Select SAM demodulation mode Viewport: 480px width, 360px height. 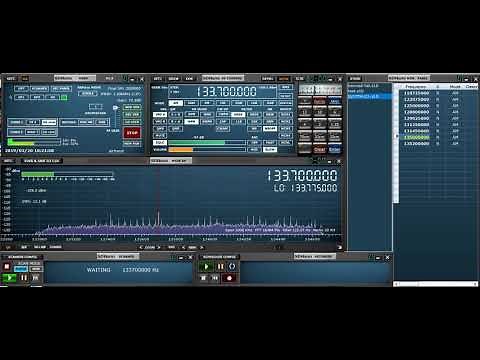(x=191, y=103)
